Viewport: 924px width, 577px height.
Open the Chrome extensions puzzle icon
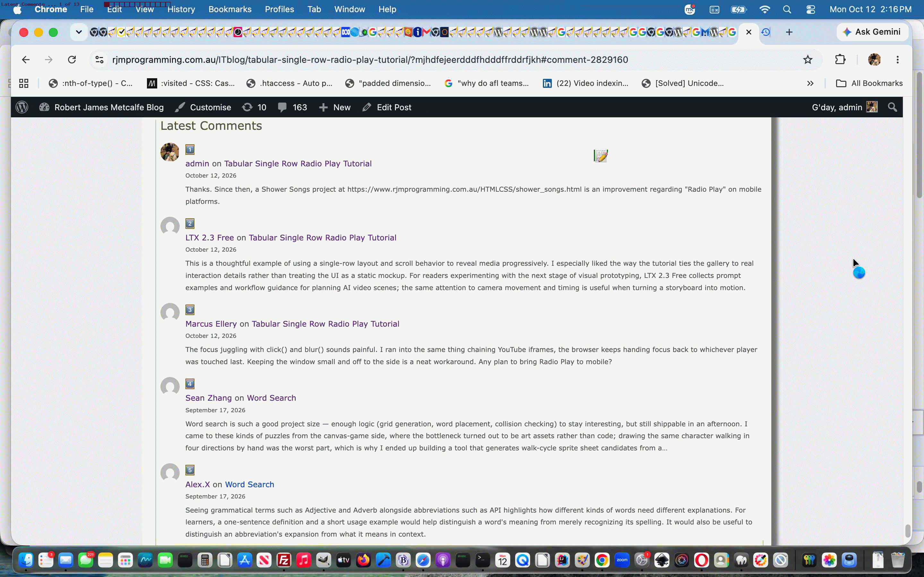pos(840,60)
